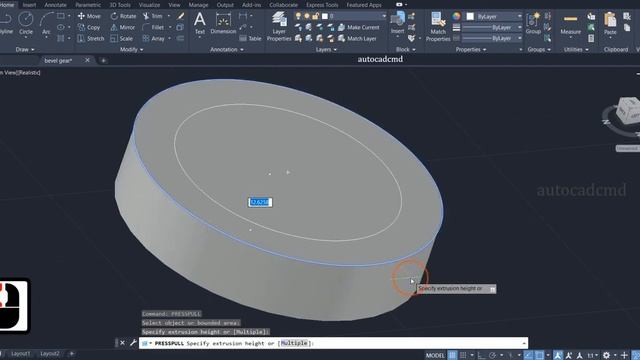This screenshot has width=640, height=360.
Task: Toggle snap mode in status bar
Action: (x=463, y=355)
